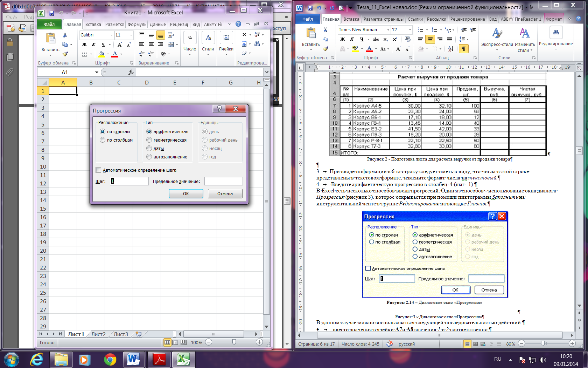Expand the Excel formula bar
The width and height of the screenshot is (588, 368).
[266, 72]
